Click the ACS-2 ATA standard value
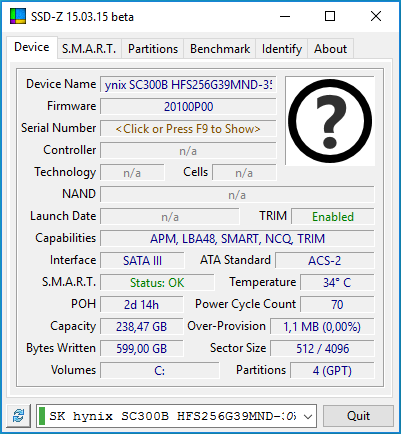 325,261
